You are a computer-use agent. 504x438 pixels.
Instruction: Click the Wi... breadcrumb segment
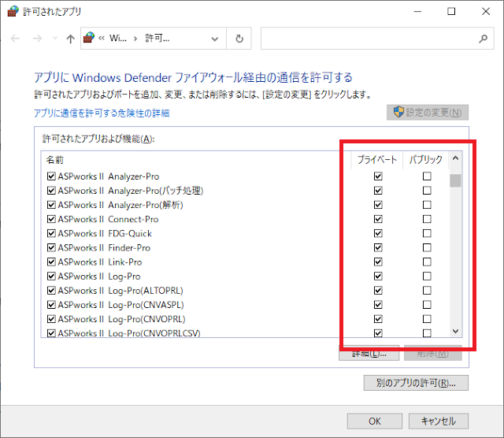pyautogui.click(x=118, y=39)
